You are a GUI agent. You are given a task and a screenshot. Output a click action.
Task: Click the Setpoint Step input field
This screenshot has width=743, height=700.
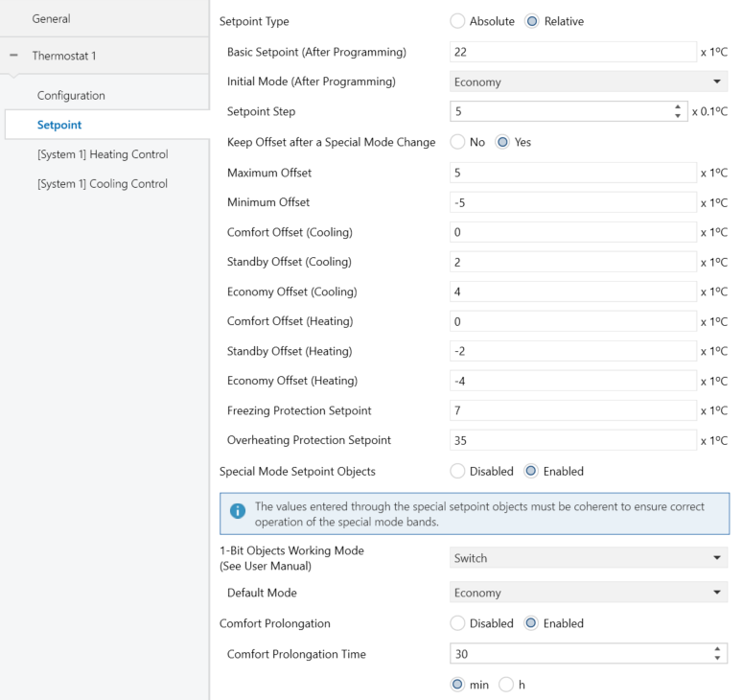tap(569, 111)
